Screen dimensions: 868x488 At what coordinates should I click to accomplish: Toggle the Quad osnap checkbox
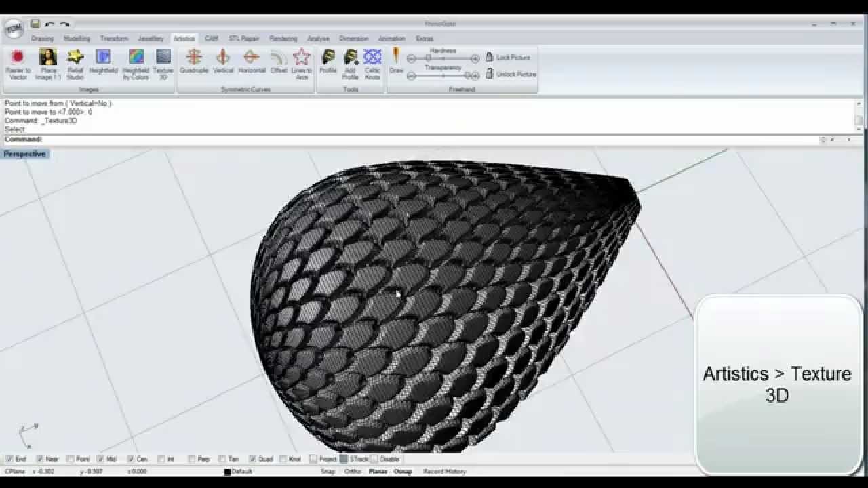(252, 459)
